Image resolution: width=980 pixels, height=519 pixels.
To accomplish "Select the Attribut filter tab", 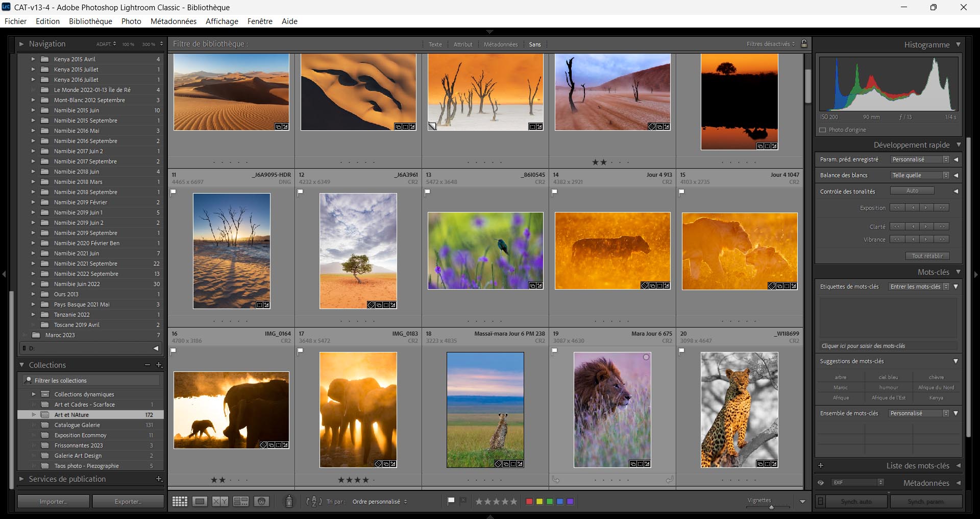I will point(463,44).
